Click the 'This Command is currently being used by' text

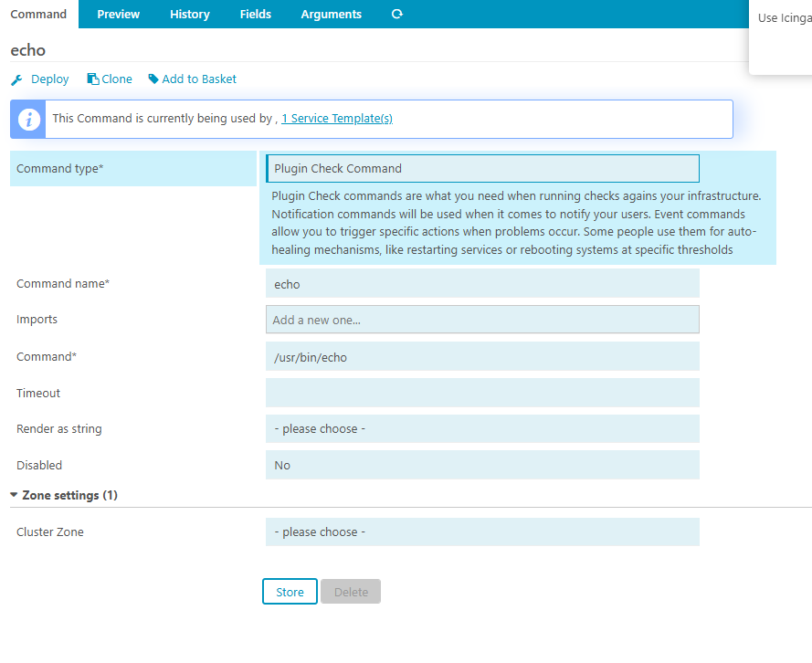coord(162,119)
